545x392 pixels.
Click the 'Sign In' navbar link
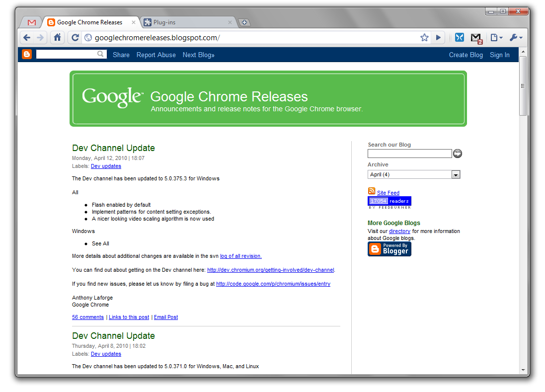(499, 55)
